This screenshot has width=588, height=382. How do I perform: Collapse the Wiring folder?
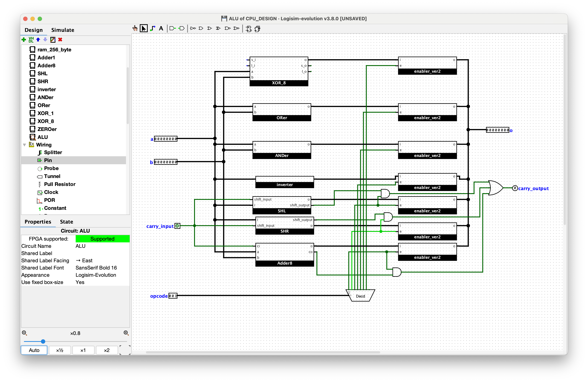coord(24,145)
